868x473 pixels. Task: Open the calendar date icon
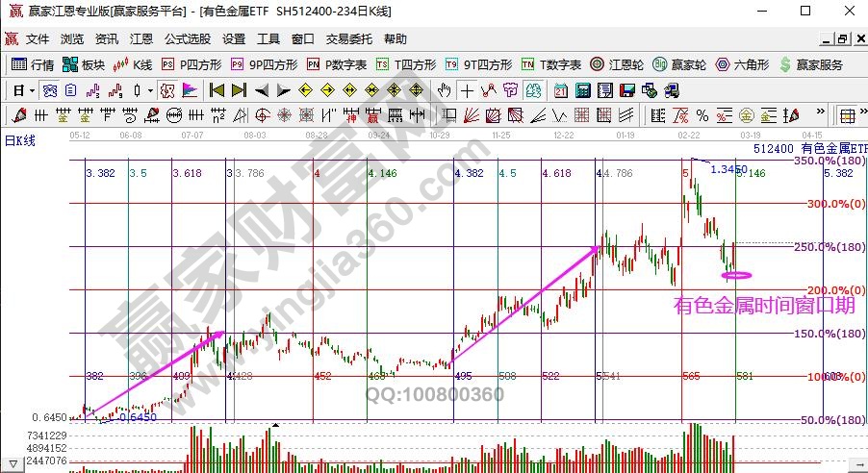click(x=561, y=90)
